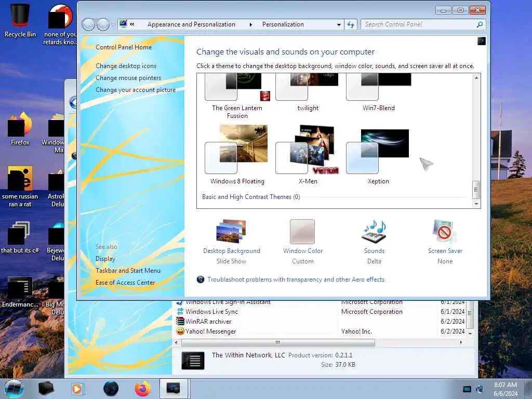Click the theme list scroll down arrow
Image resolution: width=532 pixels, height=399 pixels.
(x=476, y=204)
